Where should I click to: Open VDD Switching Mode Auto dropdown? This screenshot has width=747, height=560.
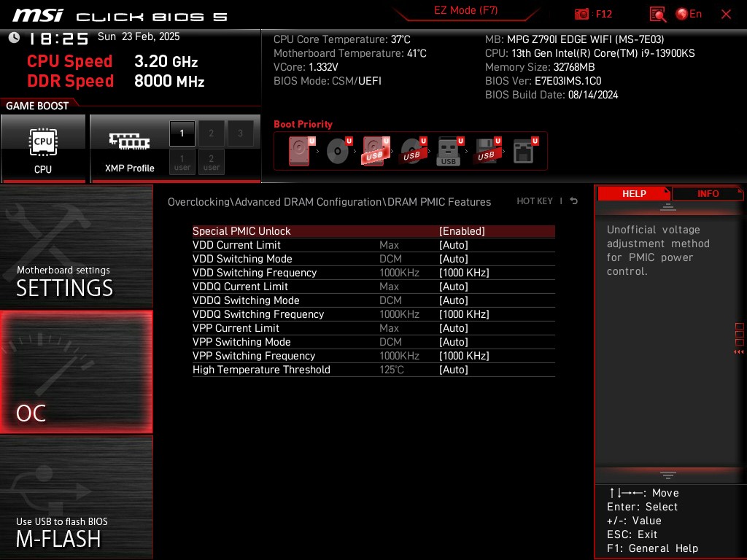(454, 259)
